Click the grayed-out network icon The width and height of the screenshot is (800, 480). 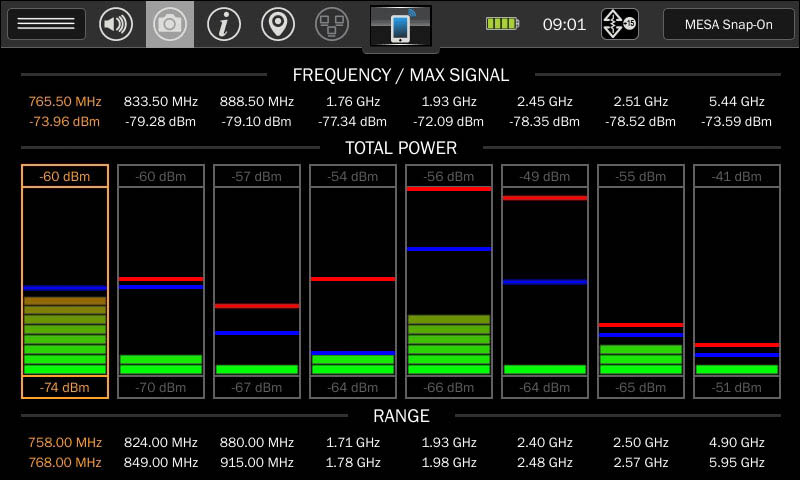click(331, 24)
